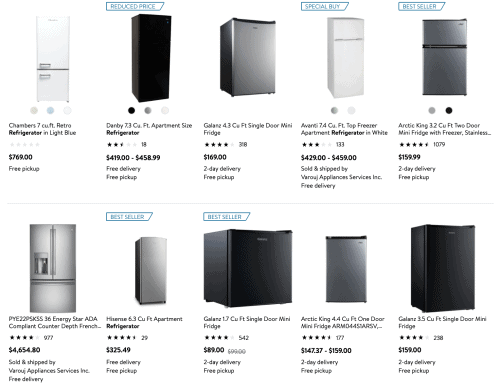Open Chambers 7 cu.ft. Retro Refrigerator image
The image size is (500, 387).
click(x=53, y=59)
